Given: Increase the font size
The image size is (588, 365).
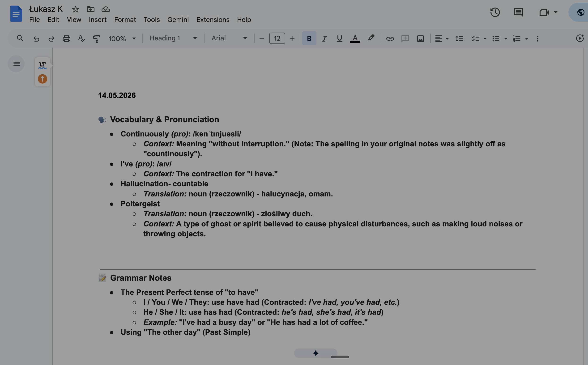Looking at the screenshot, I should tap(292, 38).
